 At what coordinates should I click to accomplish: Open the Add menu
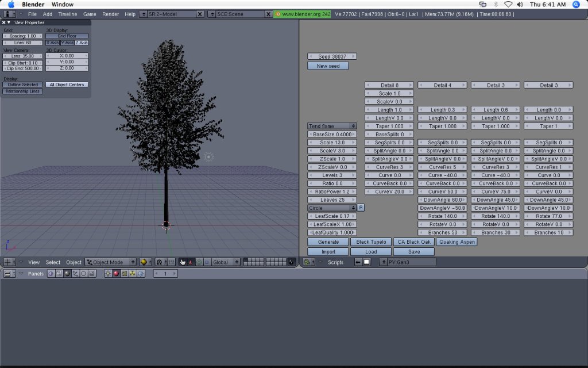(47, 13)
